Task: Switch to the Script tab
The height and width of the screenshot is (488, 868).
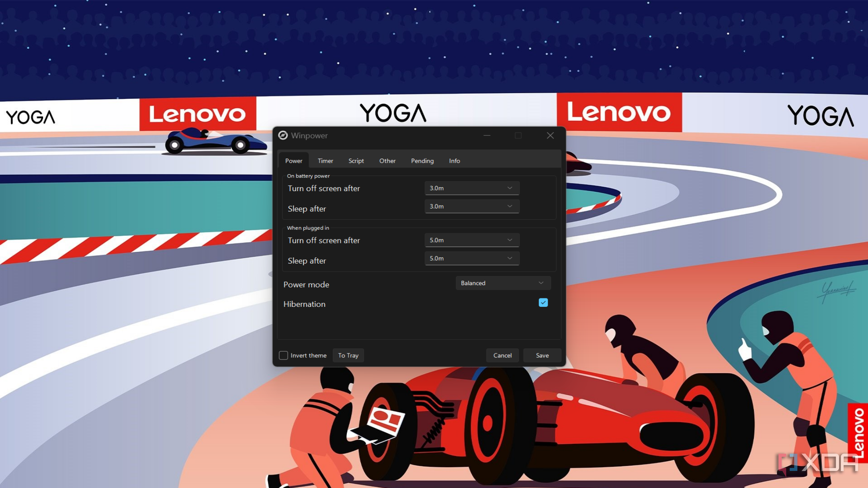Action: click(355, 160)
